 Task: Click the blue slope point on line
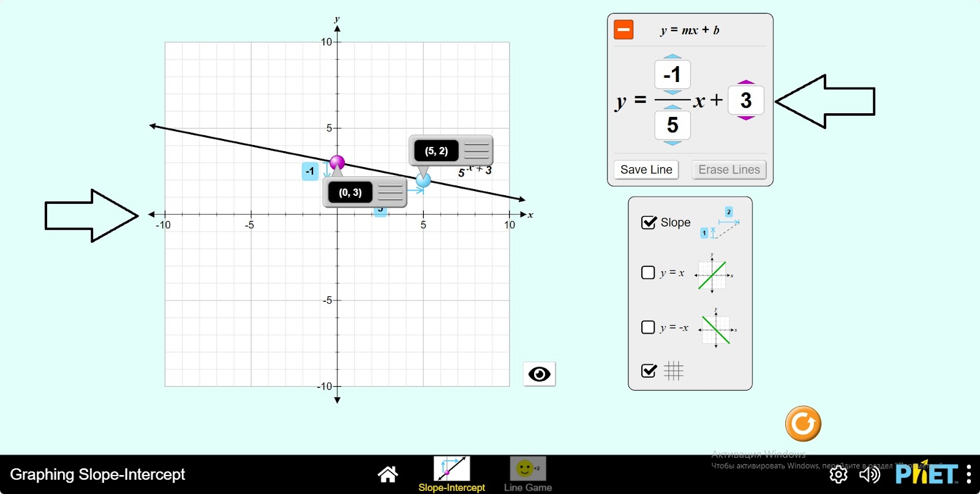(423, 180)
